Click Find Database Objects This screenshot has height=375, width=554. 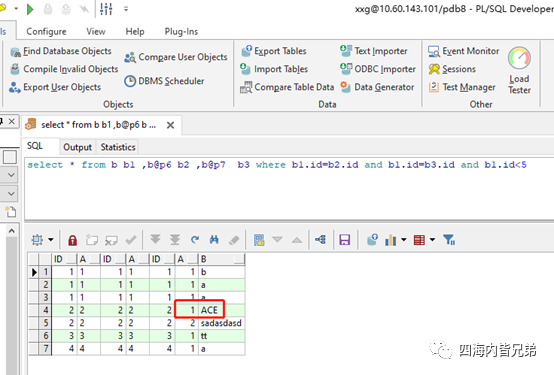click(61, 51)
